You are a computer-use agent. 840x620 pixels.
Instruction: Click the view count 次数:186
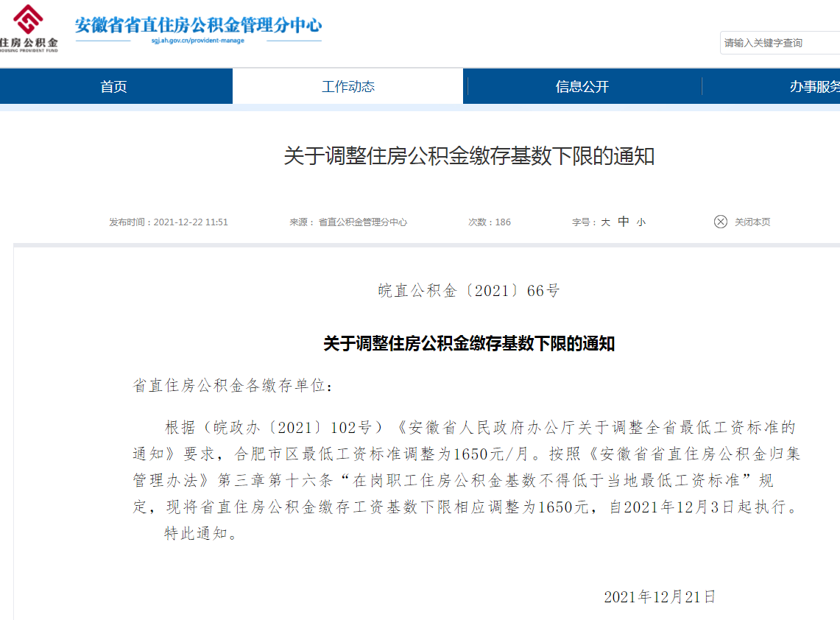(490, 222)
